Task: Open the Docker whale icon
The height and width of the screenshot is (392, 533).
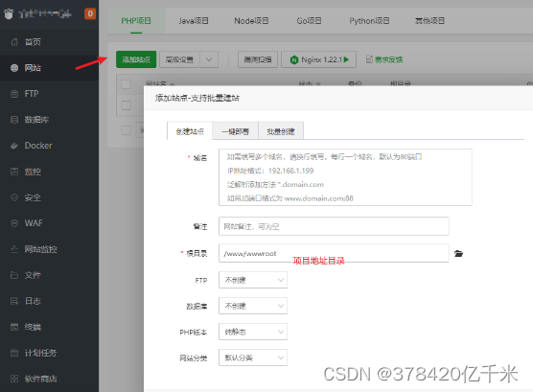Action: (14, 146)
